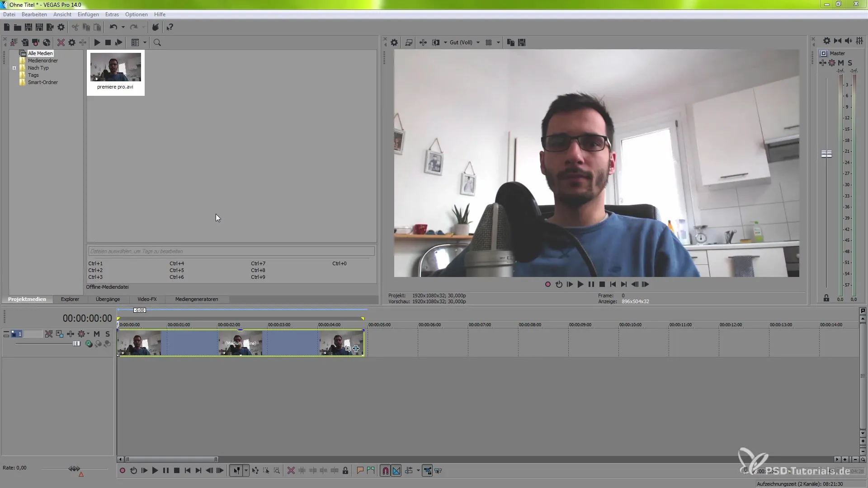This screenshot has height=488, width=868.
Task: Click the Capture Video icon in Projektmedien
Action: (x=36, y=42)
